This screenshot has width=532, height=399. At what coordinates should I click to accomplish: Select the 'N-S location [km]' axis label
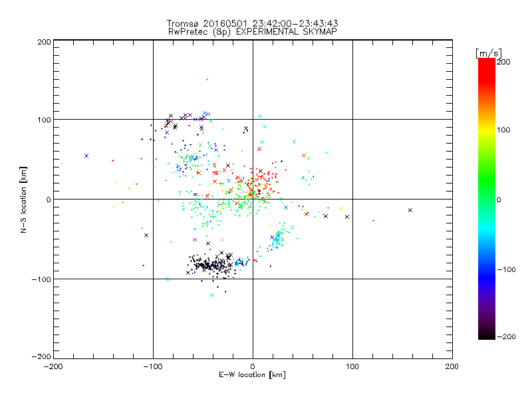pos(23,200)
